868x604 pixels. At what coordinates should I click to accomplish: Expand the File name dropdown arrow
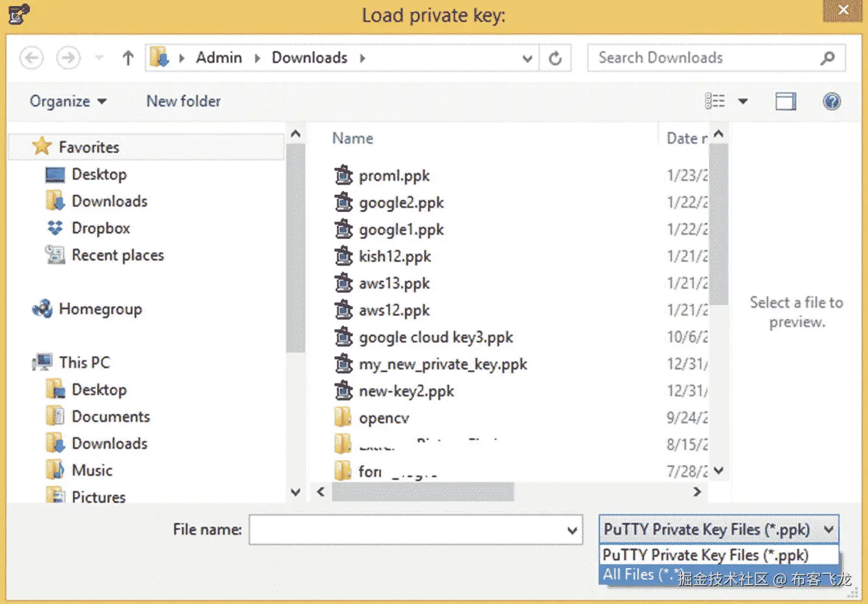[572, 530]
